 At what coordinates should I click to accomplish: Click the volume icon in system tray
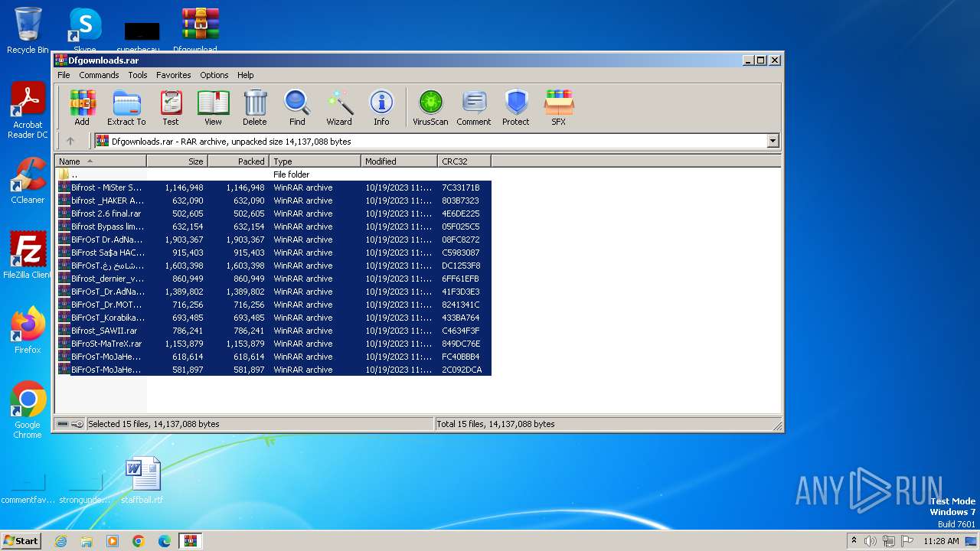871,541
